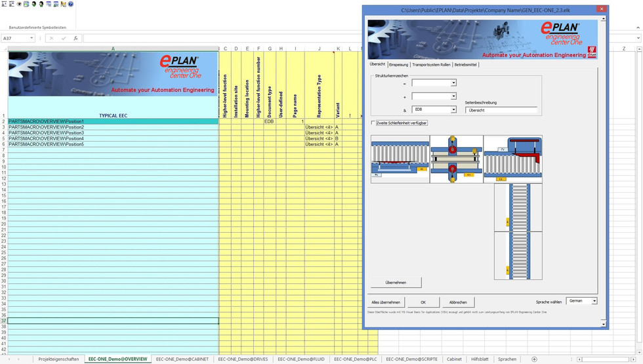Click the insert function fx icon
The width and height of the screenshot is (643, 364).
tap(75, 38)
